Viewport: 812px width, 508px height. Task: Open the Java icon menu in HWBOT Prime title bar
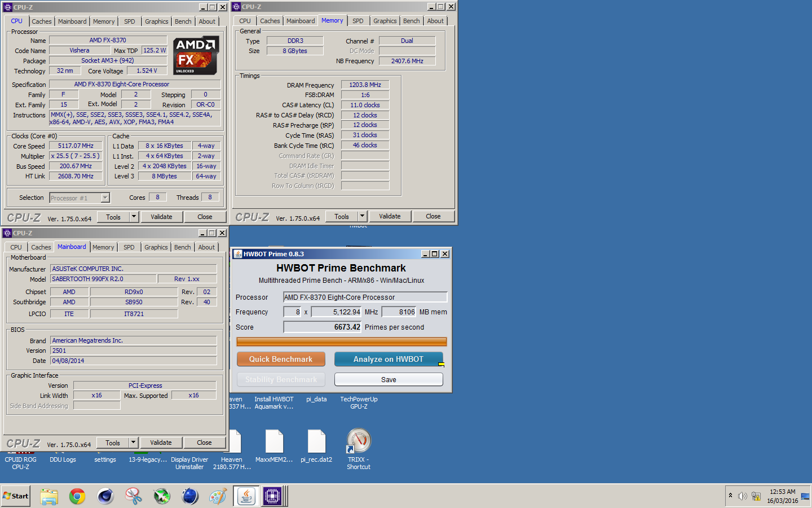[x=237, y=254]
